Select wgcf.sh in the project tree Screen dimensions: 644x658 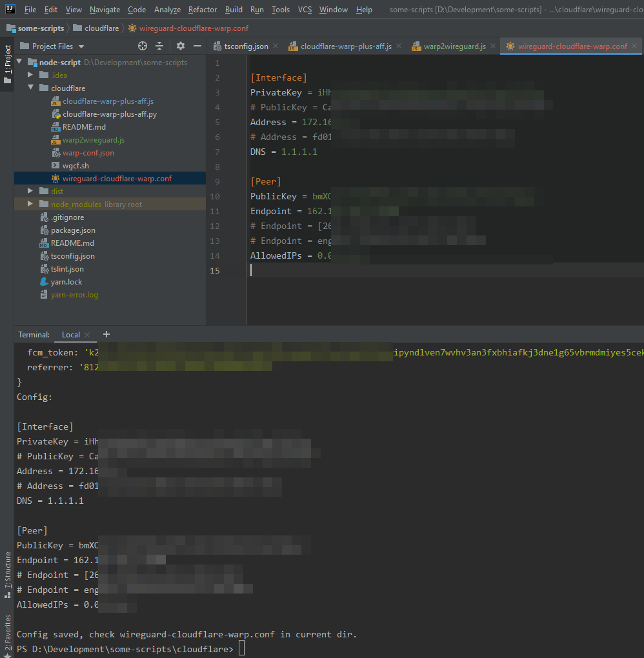tap(75, 166)
